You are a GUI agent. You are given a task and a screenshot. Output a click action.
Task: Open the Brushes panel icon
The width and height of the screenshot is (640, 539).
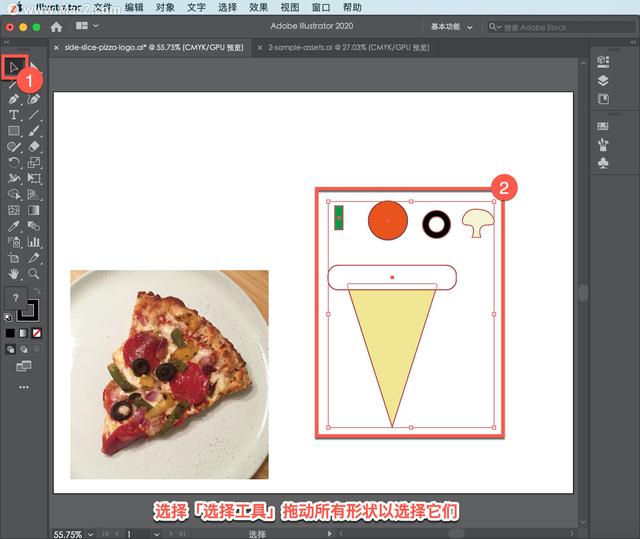603,144
